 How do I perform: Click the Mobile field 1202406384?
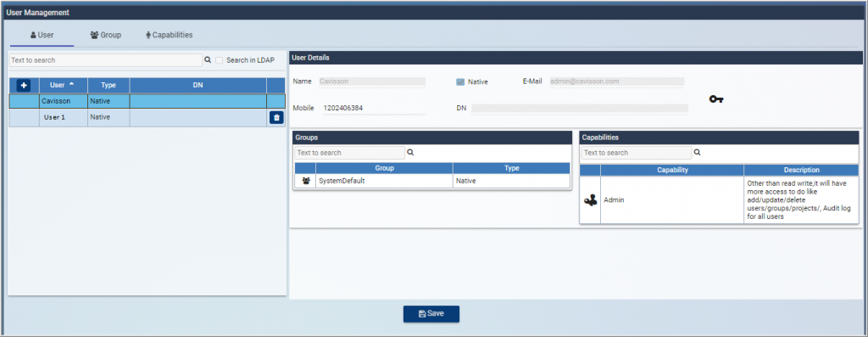click(x=374, y=108)
